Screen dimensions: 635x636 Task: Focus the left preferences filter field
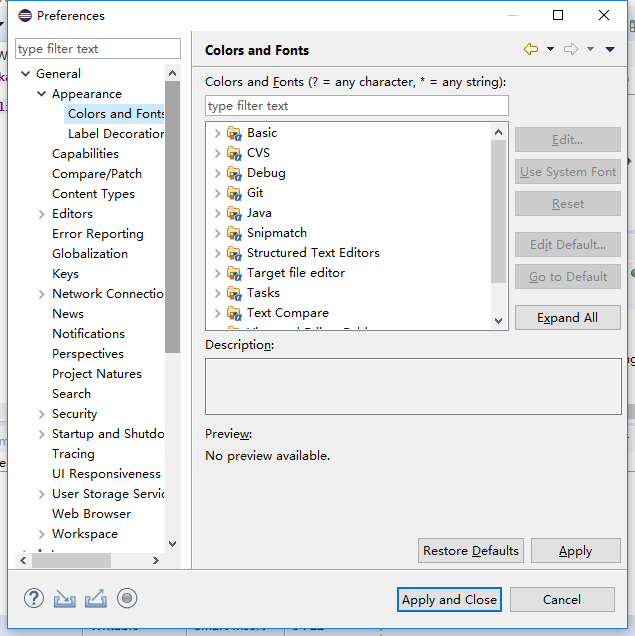point(98,49)
